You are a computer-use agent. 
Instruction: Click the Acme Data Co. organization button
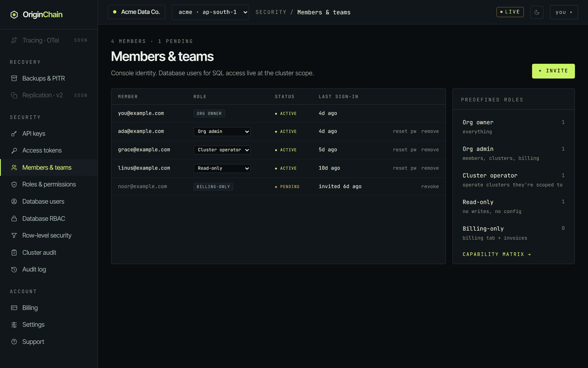[x=136, y=12]
